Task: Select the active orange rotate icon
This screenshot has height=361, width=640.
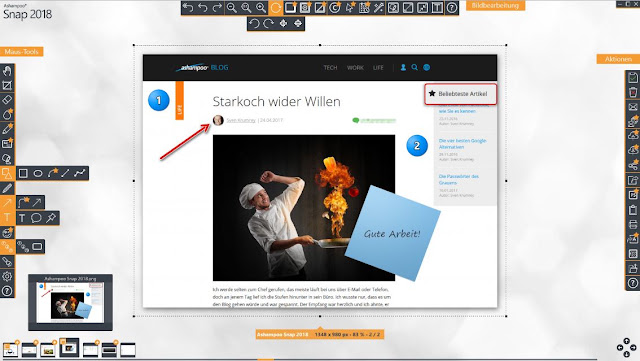Action: (x=276, y=8)
